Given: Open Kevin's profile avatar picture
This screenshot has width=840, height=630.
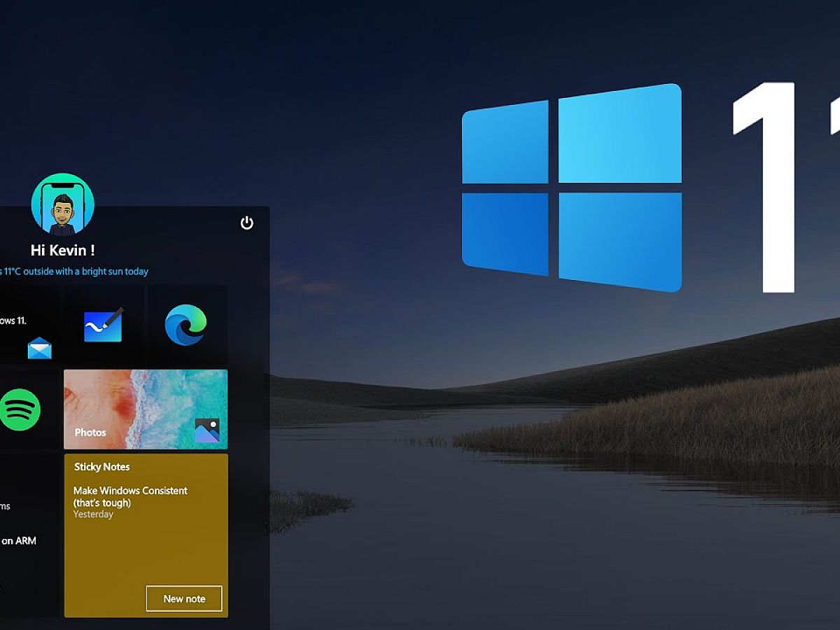Looking at the screenshot, I should click(x=63, y=204).
